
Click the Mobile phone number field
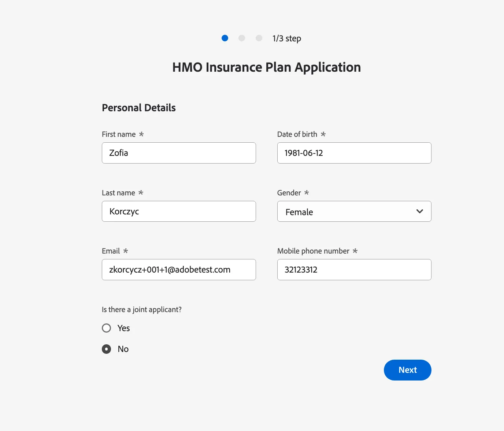pos(354,270)
